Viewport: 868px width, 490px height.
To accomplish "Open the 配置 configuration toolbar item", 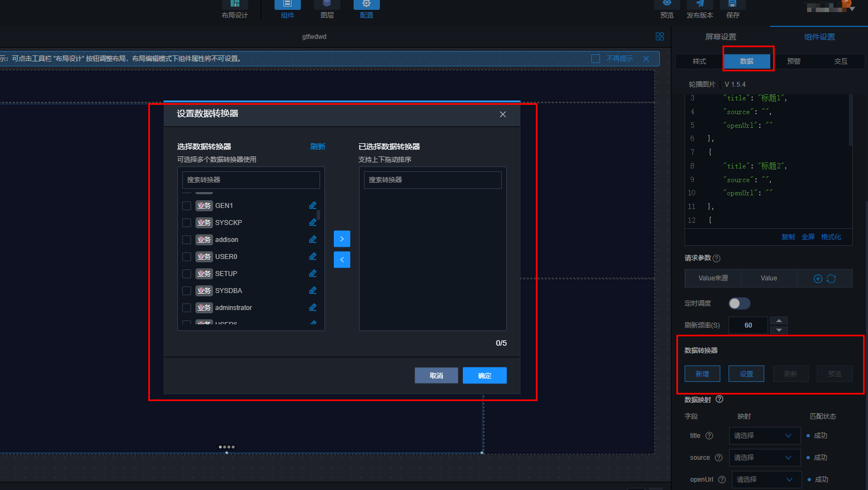I will click(367, 10).
